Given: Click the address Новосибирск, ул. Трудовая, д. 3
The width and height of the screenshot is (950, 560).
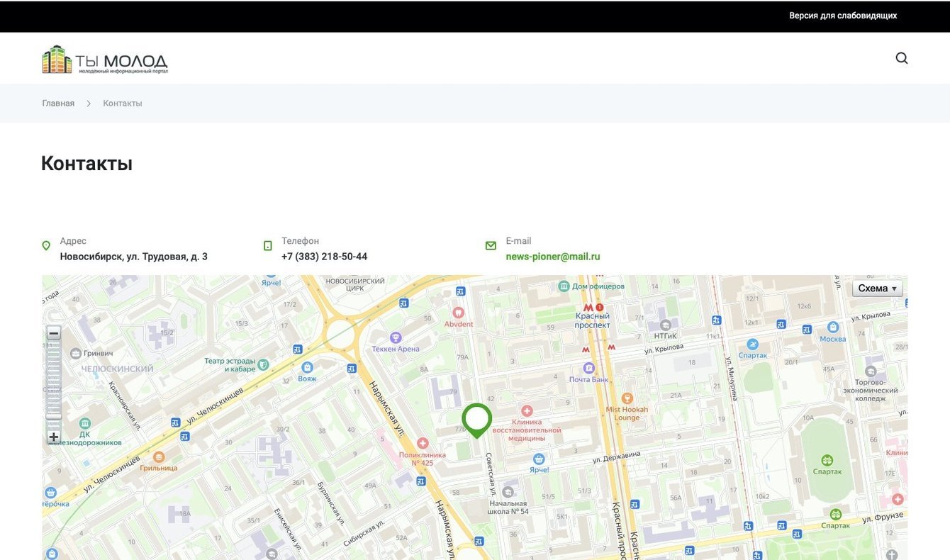Looking at the screenshot, I should 134,257.
